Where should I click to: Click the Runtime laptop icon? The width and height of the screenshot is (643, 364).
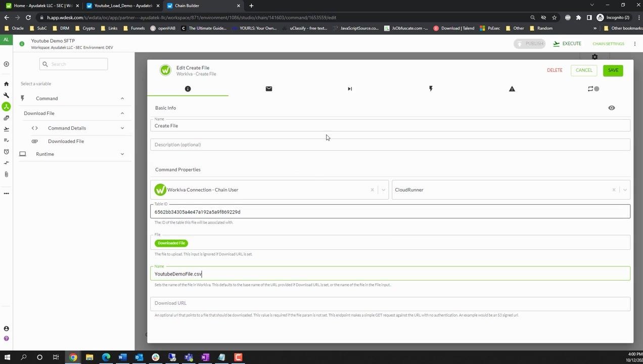click(x=23, y=154)
